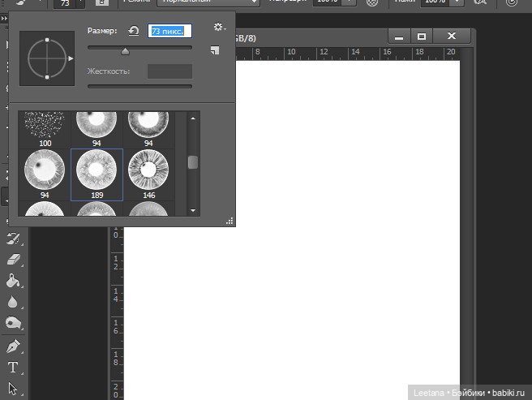Pick the iris brush labeled 189
This screenshot has width=532, height=400.
(97, 174)
